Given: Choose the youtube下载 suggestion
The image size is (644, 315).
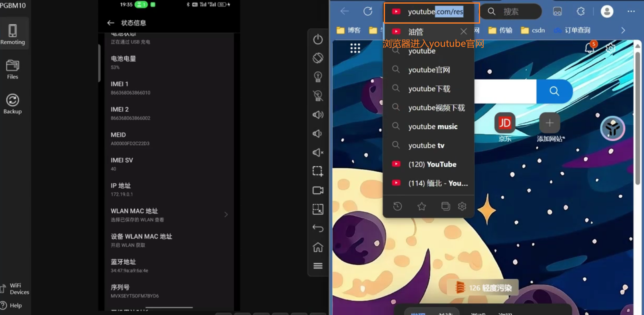Looking at the screenshot, I should tap(429, 88).
